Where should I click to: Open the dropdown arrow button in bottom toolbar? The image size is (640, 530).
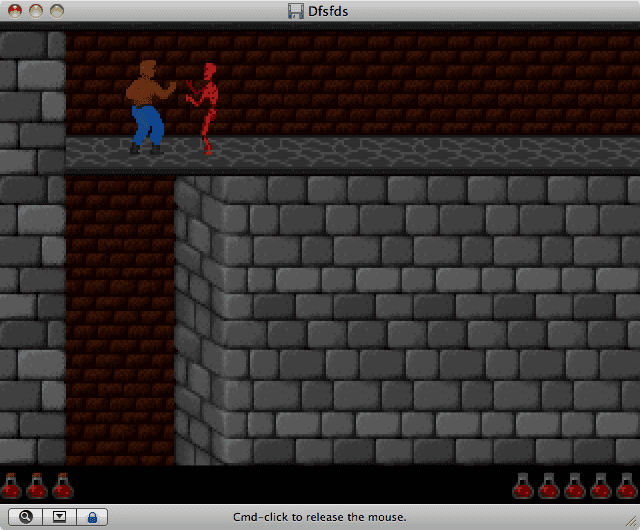pos(59,517)
